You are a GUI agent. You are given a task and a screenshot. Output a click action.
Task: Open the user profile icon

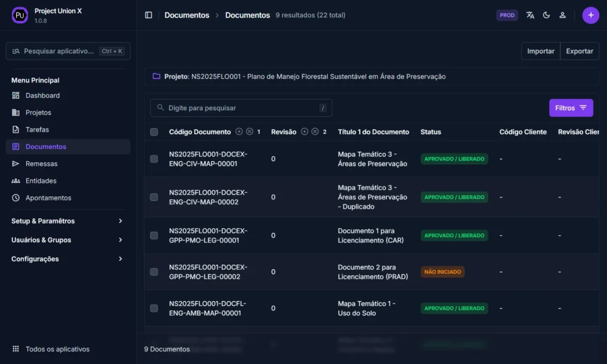tap(563, 15)
